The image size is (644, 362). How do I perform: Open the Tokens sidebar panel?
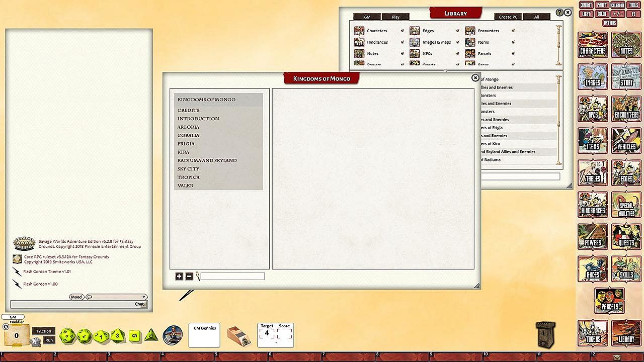[593, 333]
